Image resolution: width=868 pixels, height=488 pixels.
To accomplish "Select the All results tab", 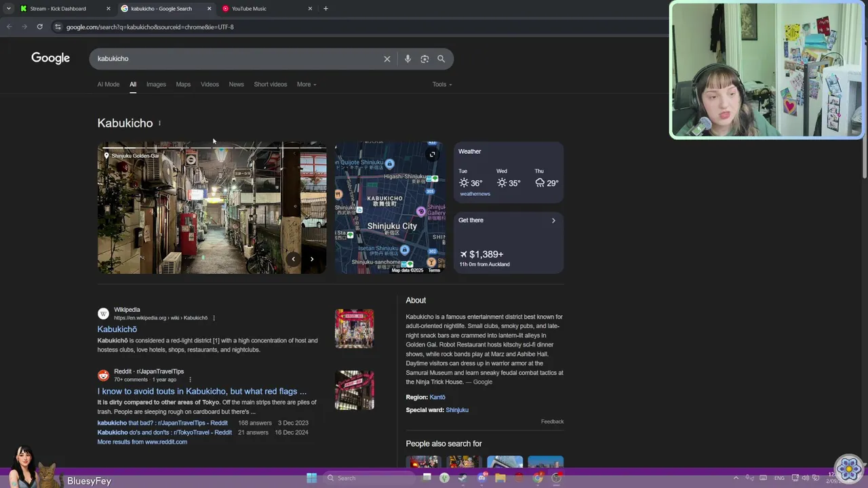I will [133, 85].
